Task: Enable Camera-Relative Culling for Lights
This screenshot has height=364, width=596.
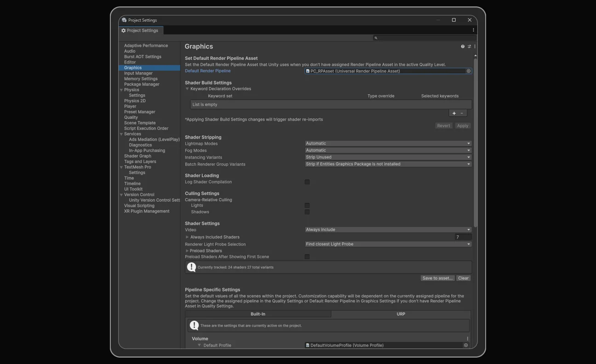Action: [307, 205]
